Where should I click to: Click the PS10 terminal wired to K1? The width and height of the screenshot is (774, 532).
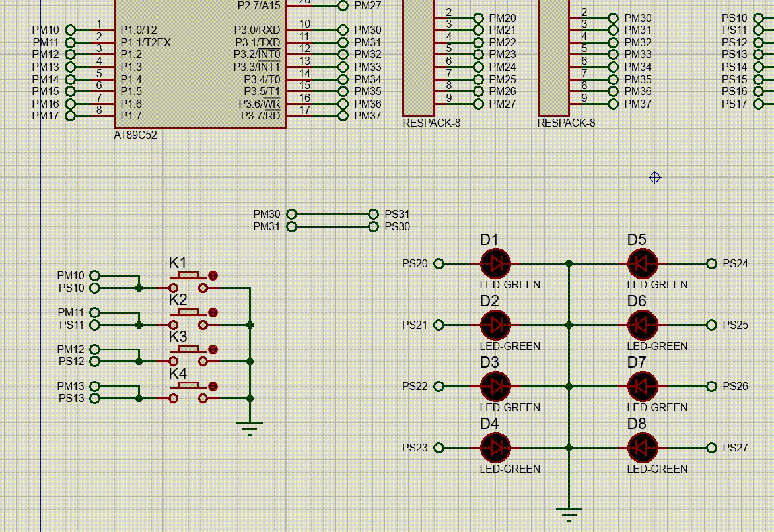click(95, 288)
